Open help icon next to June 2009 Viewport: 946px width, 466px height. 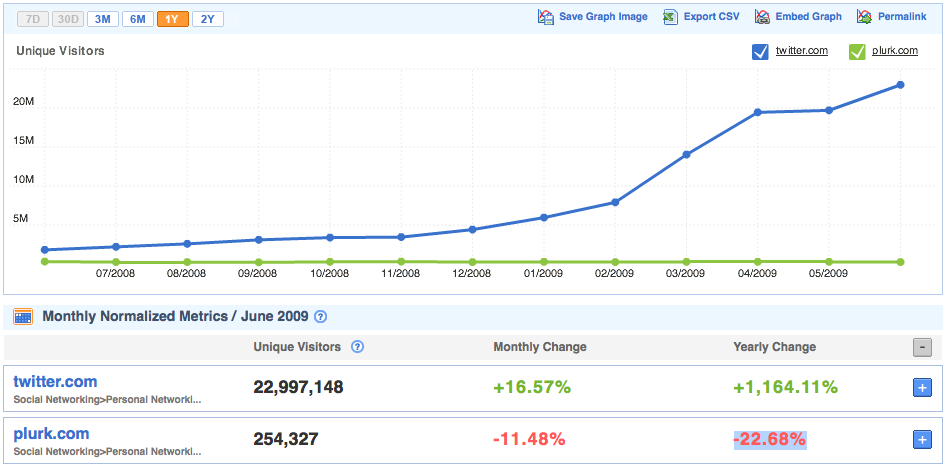pyautogui.click(x=321, y=316)
